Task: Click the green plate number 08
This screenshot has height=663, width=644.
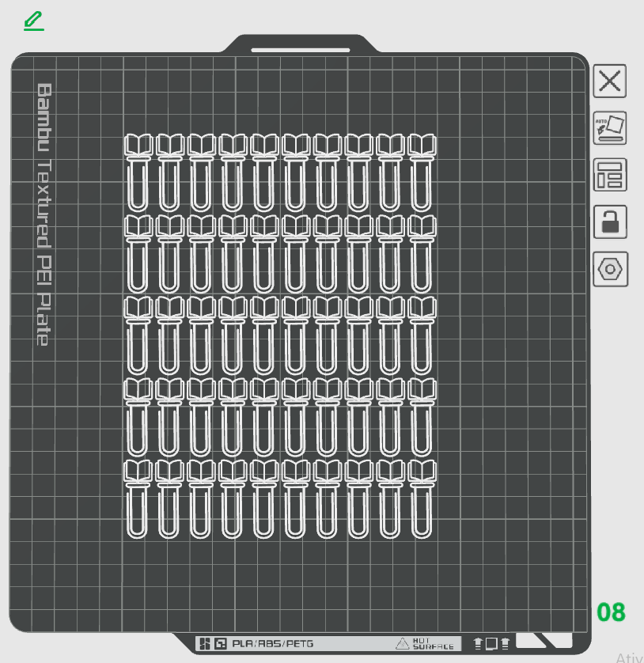Action: pos(611,612)
